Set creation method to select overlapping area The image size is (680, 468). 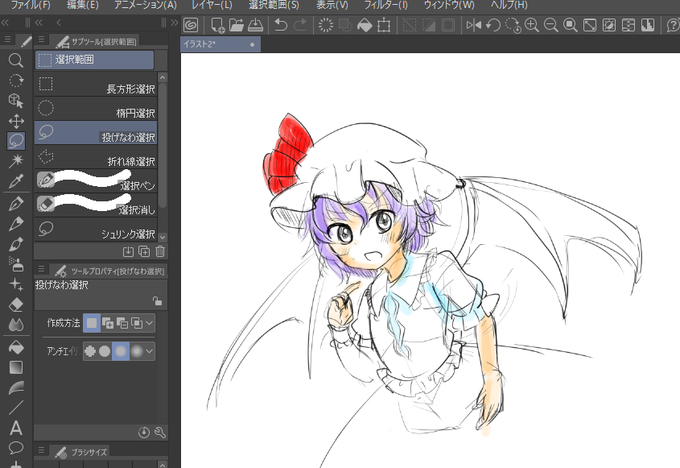137,323
